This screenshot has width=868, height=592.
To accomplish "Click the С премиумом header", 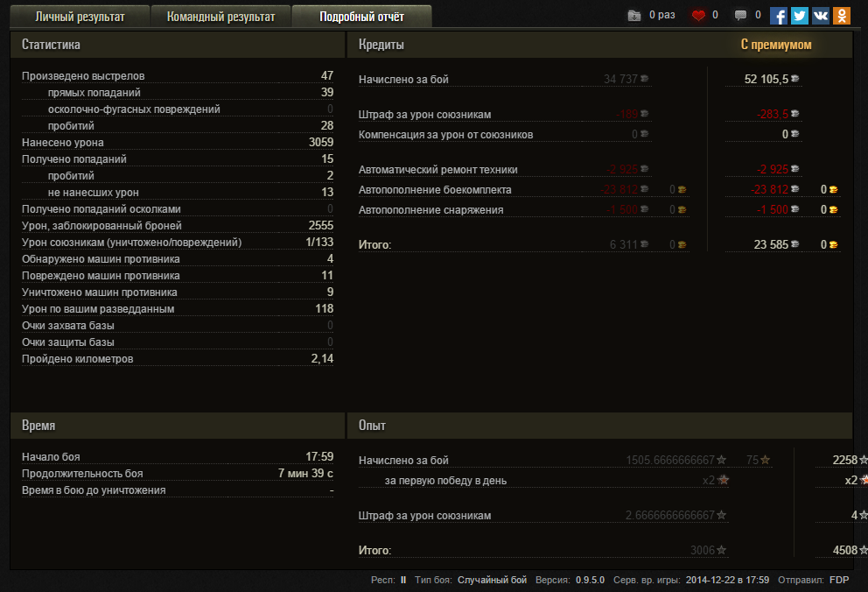I will pyautogui.click(x=776, y=45).
